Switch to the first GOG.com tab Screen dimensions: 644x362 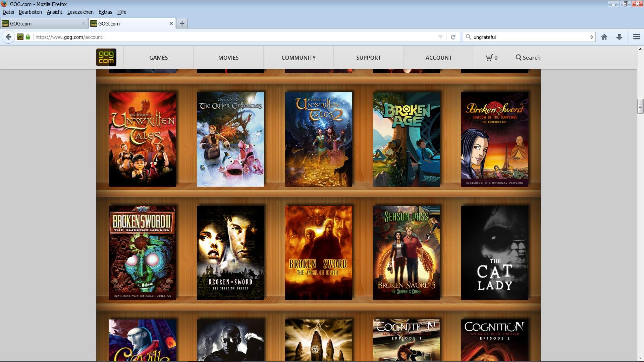[40, 23]
